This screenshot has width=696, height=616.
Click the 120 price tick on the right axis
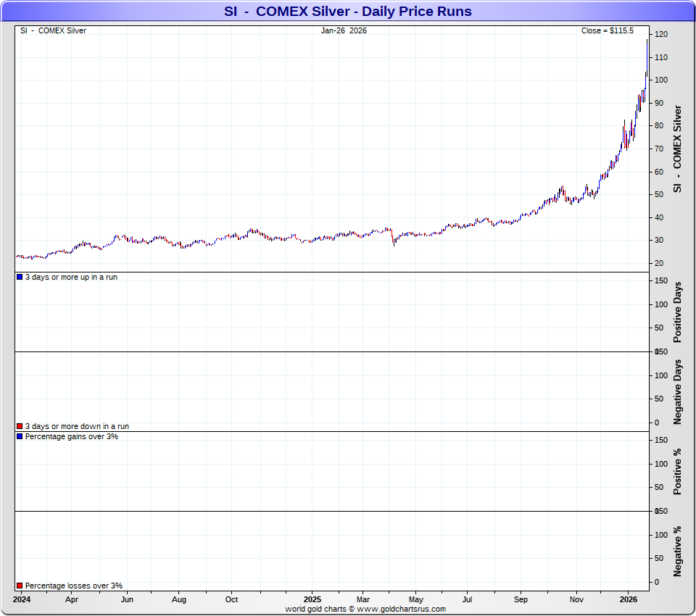pos(661,35)
